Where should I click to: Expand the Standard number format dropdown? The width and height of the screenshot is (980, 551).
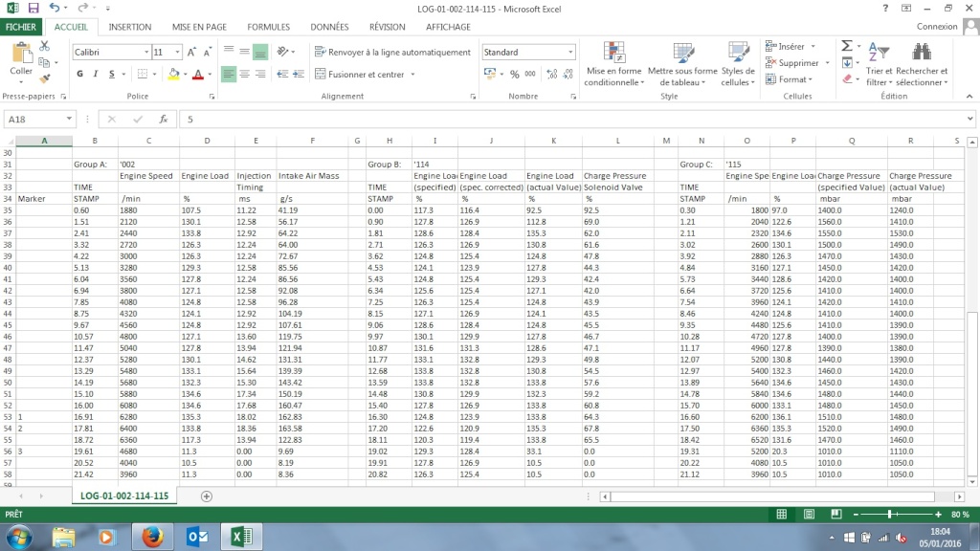[x=571, y=52]
